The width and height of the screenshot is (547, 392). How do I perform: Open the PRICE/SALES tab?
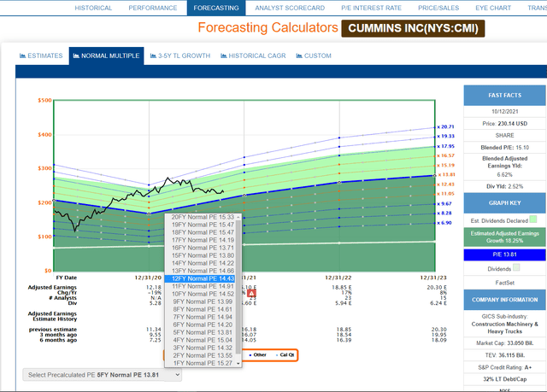coord(438,8)
